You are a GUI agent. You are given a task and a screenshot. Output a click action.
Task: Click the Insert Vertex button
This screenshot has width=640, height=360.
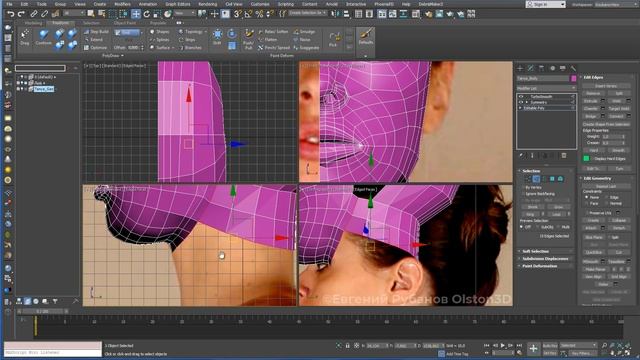tap(606, 86)
